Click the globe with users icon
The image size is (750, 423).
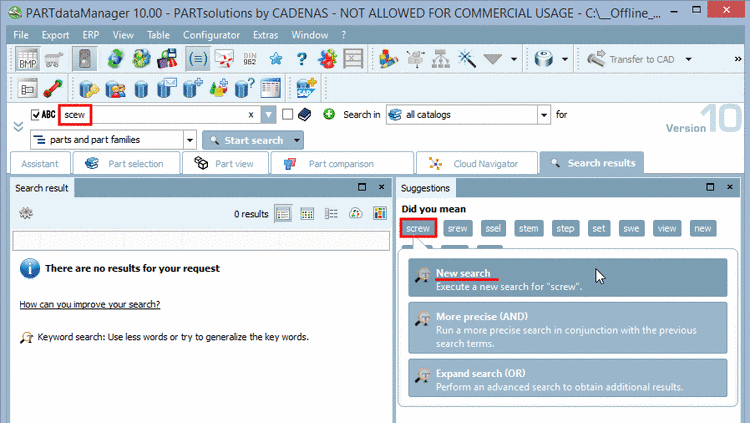[x=141, y=59]
